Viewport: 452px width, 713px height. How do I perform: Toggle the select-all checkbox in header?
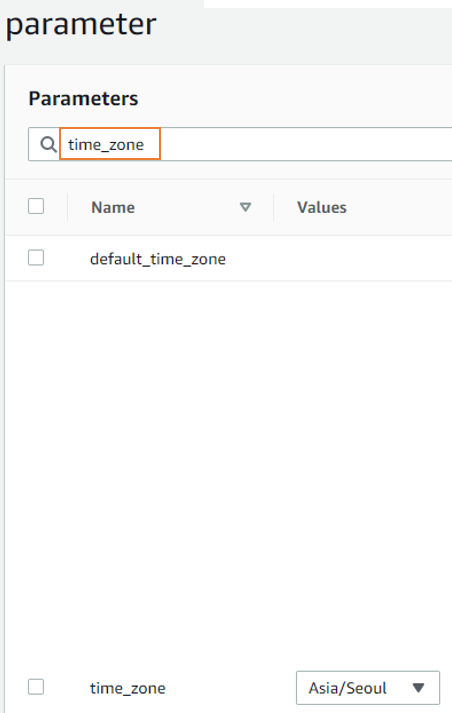(36, 206)
